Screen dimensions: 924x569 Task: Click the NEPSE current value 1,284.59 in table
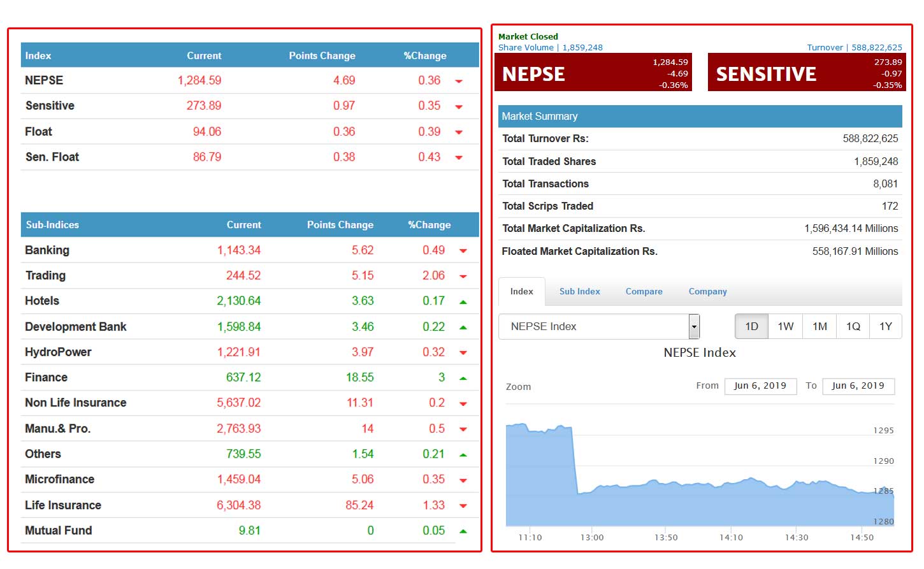pos(199,80)
